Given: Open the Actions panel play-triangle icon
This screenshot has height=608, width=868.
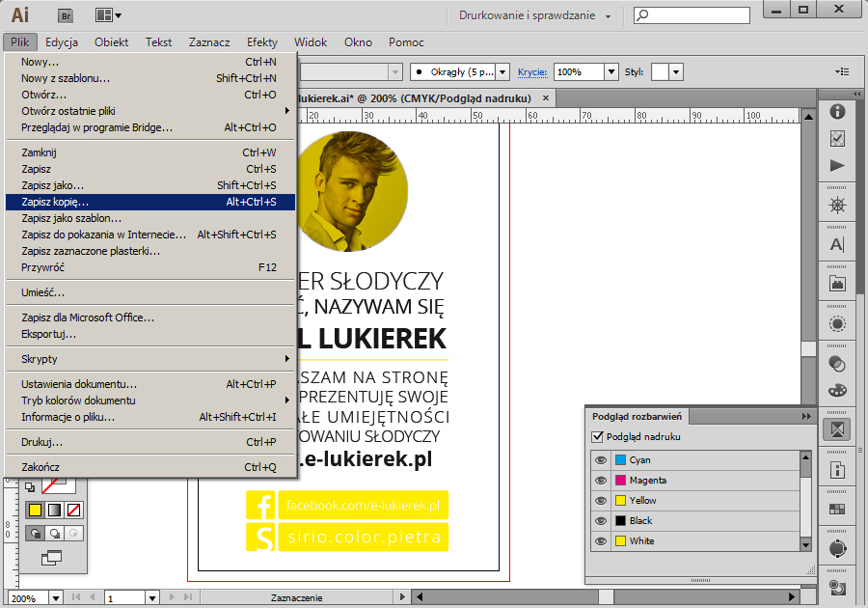Looking at the screenshot, I should (x=837, y=166).
